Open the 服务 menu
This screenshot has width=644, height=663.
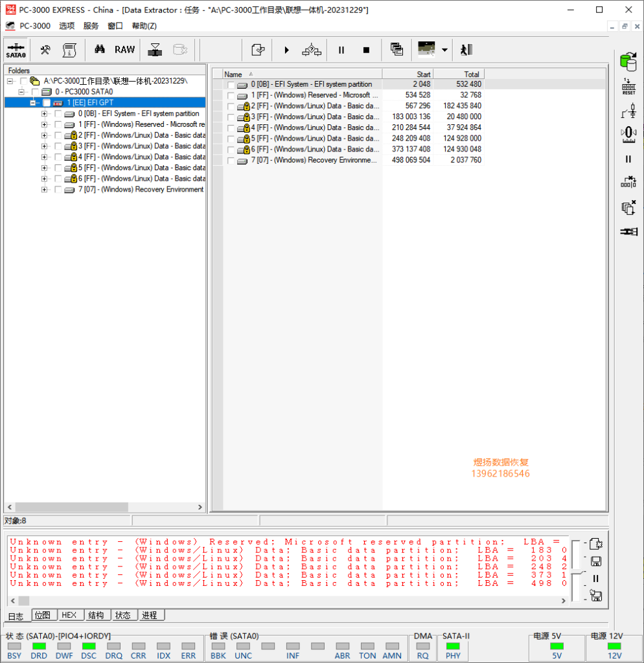[91, 26]
